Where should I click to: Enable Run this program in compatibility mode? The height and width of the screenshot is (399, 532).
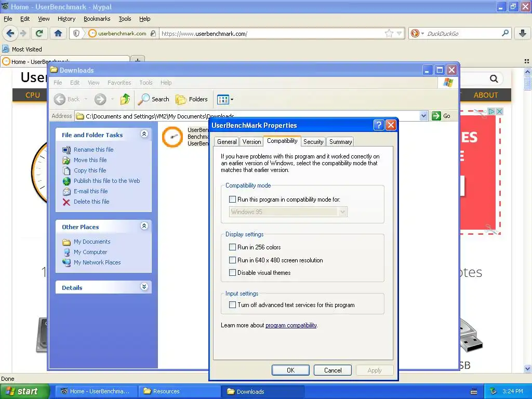tap(232, 199)
